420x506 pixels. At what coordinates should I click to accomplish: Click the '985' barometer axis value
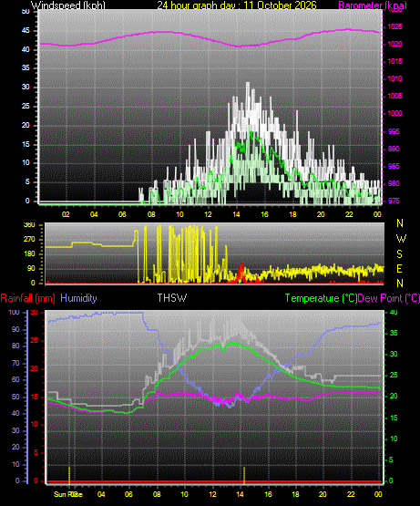(394, 166)
